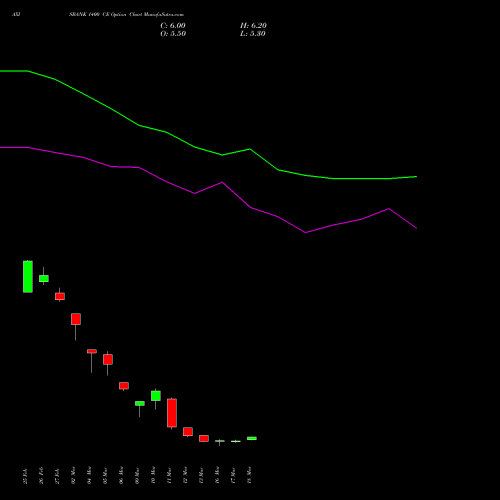Click the 17 Mar date label
Image resolution: width=500 pixels, height=500 pixels.
coord(234,476)
